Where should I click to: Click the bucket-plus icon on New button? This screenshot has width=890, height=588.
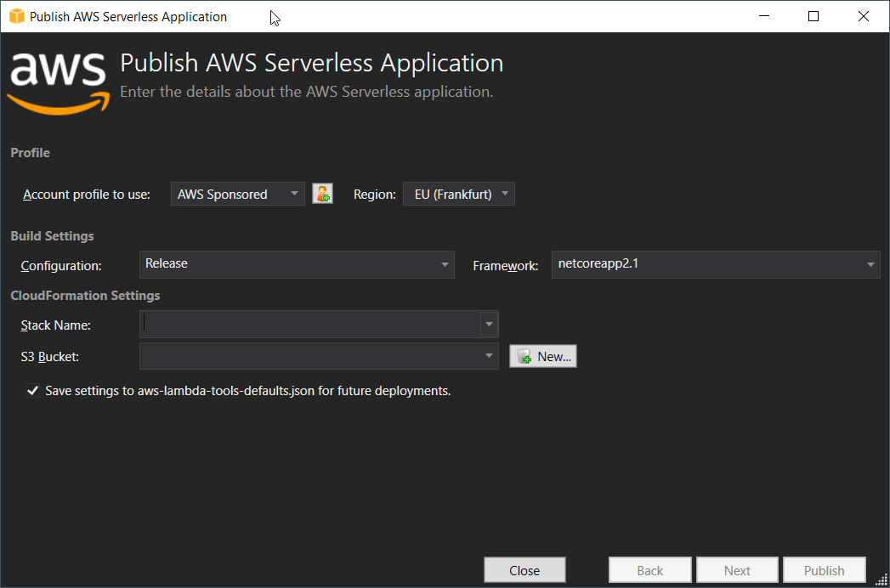point(523,356)
